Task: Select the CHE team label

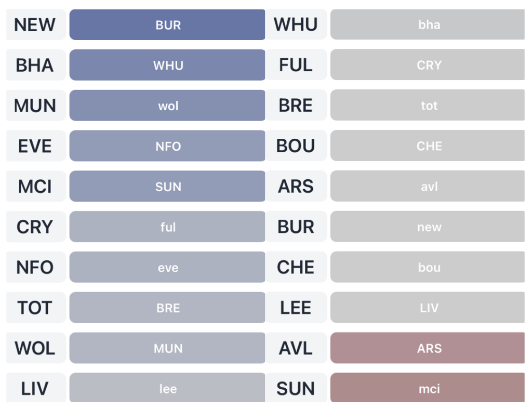Action: 296,267
